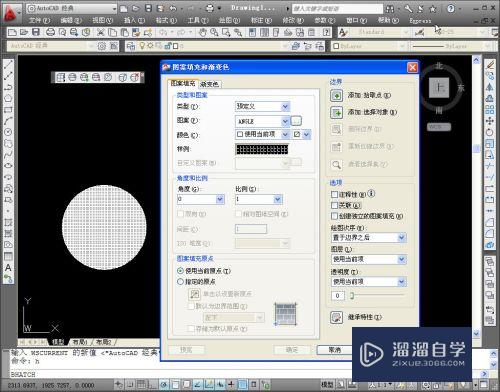Screen dimensions: 500x392
Task: Check create separate hatches (创建独立的图案填充)
Action: click(x=334, y=216)
